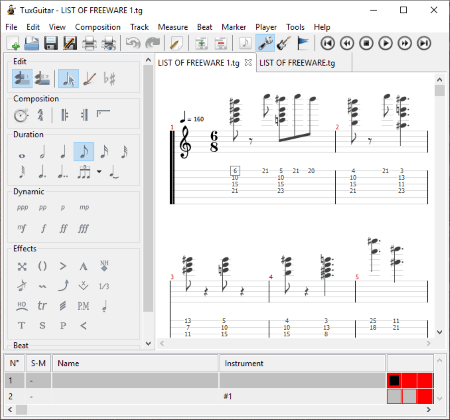This screenshot has width=450, height=420.
Task: Open the File menu
Action: [x=11, y=27]
